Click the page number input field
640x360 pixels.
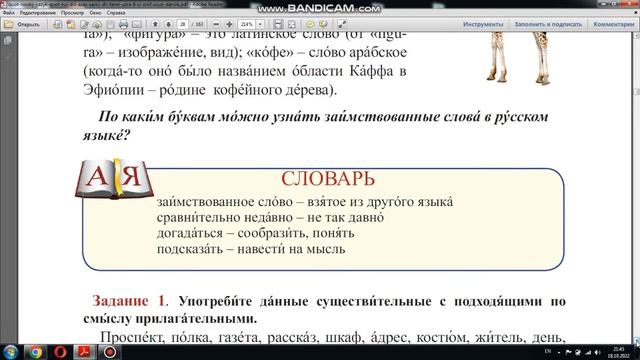pos(182,24)
